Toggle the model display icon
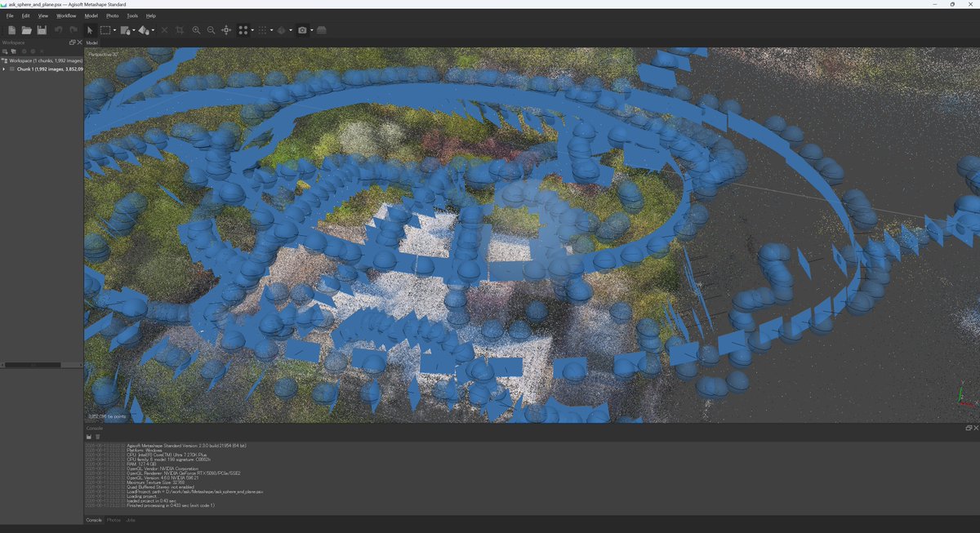The width and height of the screenshot is (980, 533). pyautogui.click(x=282, y=30)
